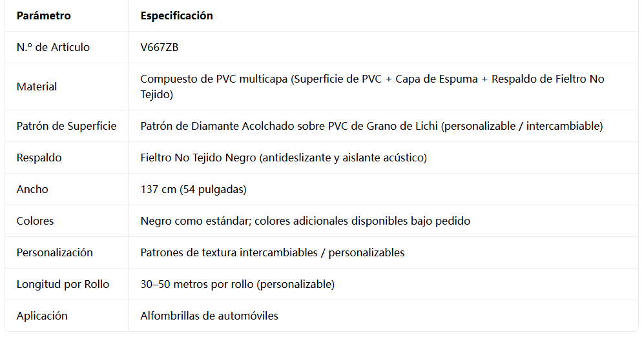The image size is (644, 337).
Task: Click the Patrón de Superficie label
Action: pyautogui.click(x=67, y=126)
